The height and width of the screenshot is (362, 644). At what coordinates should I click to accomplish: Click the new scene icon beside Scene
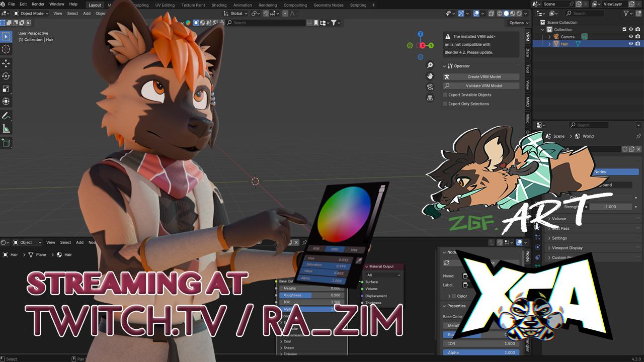click(580, 4)
